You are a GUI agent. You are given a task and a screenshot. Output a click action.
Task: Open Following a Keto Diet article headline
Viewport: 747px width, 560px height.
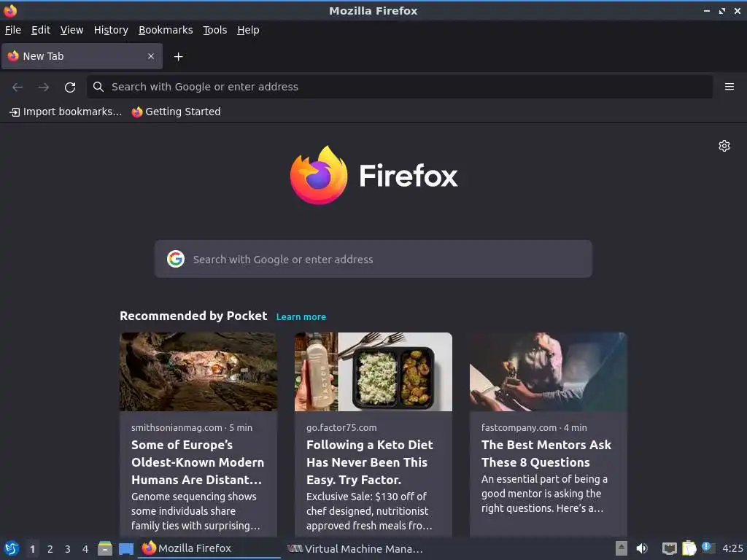coord(370,462)
